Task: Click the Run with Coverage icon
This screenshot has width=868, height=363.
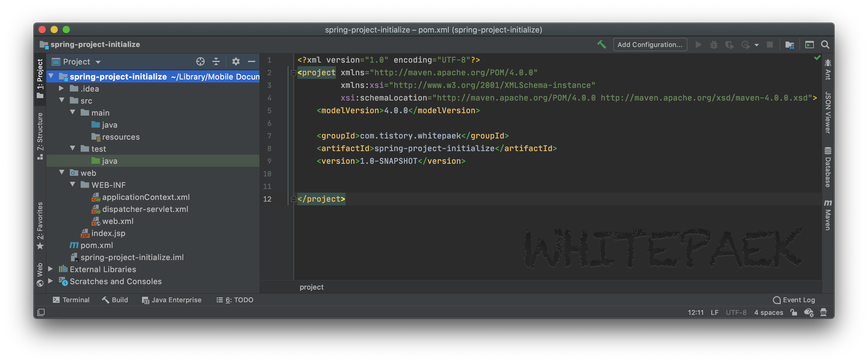Action: click(729, 45)
